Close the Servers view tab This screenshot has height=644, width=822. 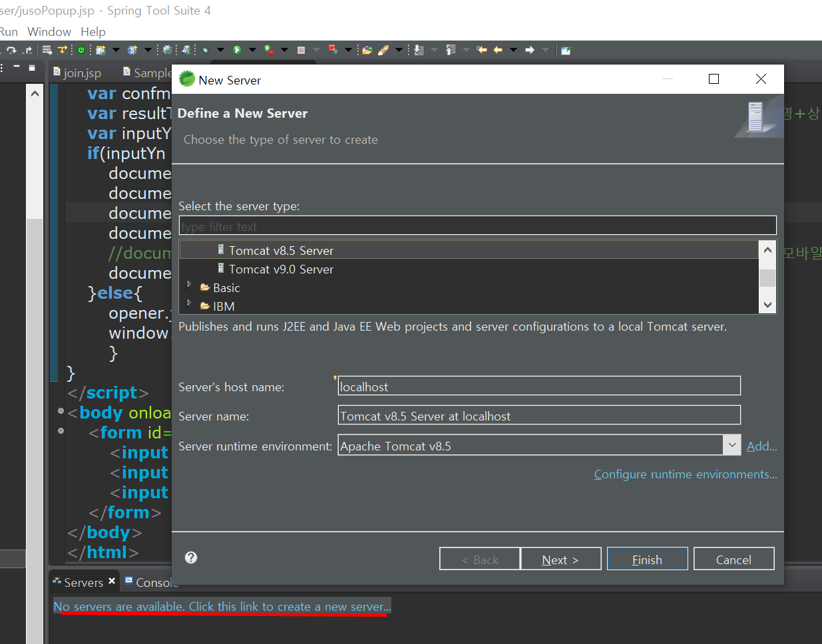point(112,581)
